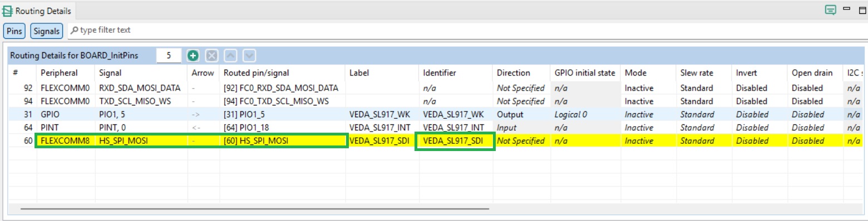Open Slew rate cell in row 92
868x221 pixels.
tap(704, 88)
